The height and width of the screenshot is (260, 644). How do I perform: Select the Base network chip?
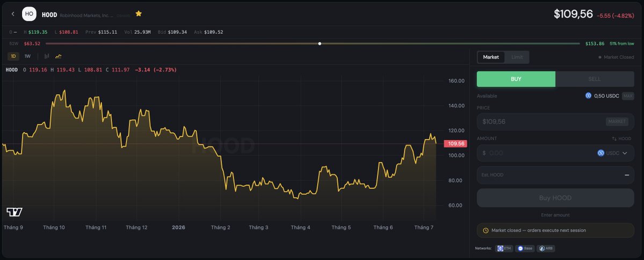[525, 249]
